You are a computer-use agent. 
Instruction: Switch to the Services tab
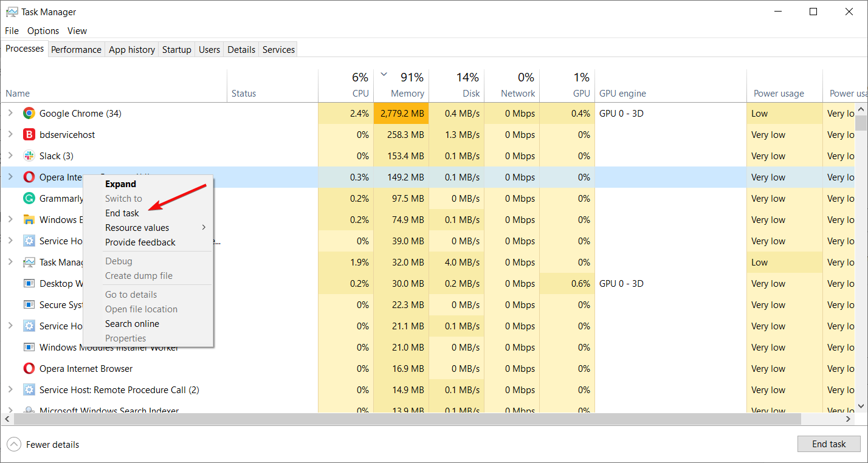tap(278, 50)
